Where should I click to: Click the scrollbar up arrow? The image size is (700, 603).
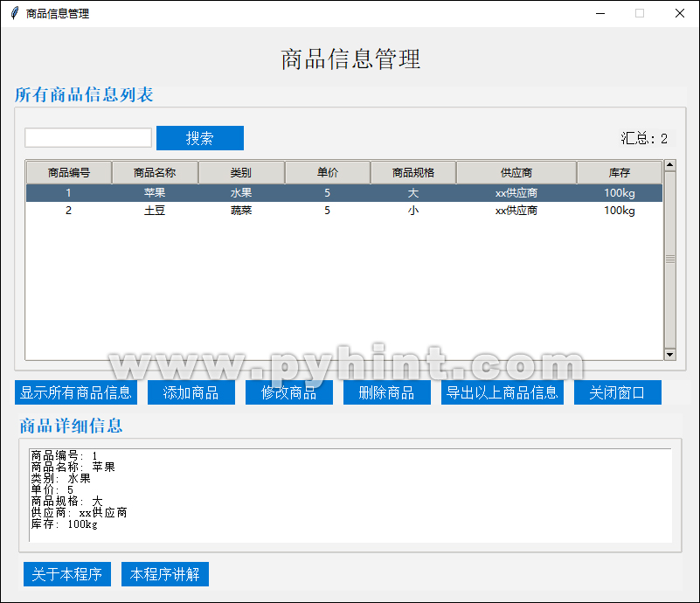coord(669,165)
